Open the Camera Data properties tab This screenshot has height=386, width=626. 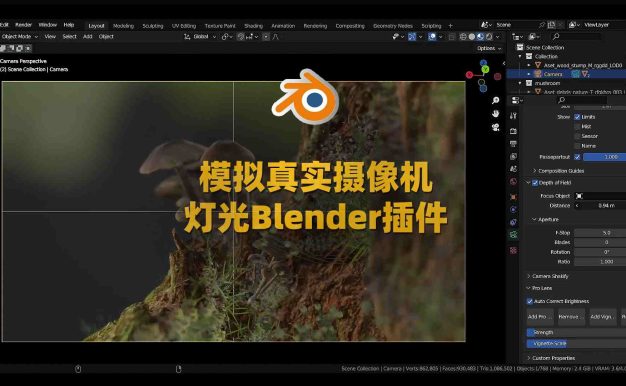[x=513, y=235]
